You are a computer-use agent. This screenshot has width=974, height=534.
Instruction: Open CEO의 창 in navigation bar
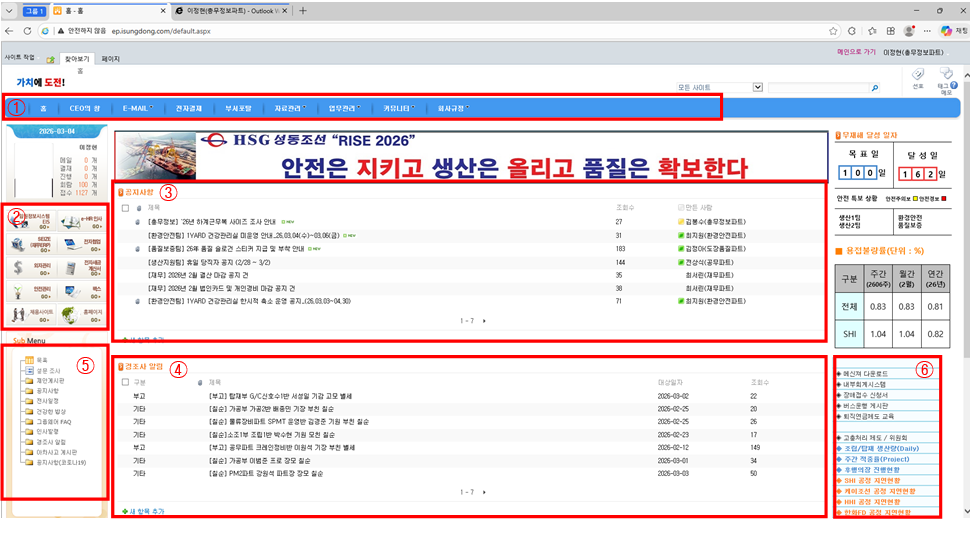pos(84,108)
